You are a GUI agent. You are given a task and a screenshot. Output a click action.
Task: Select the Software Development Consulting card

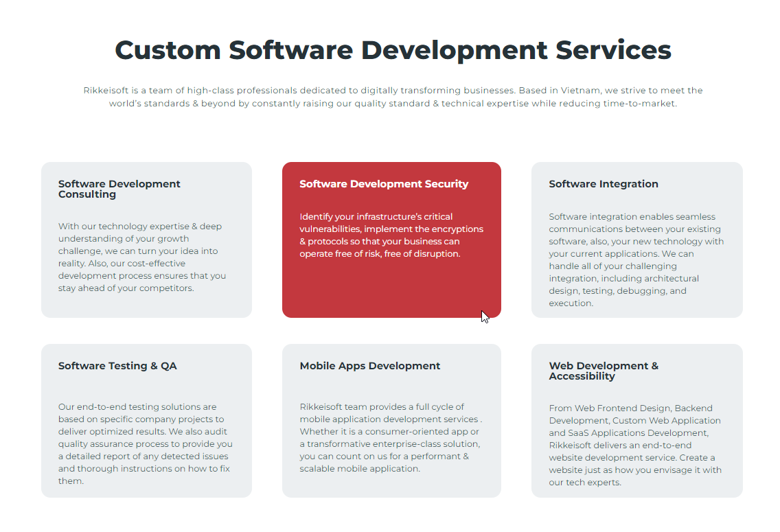146,240
